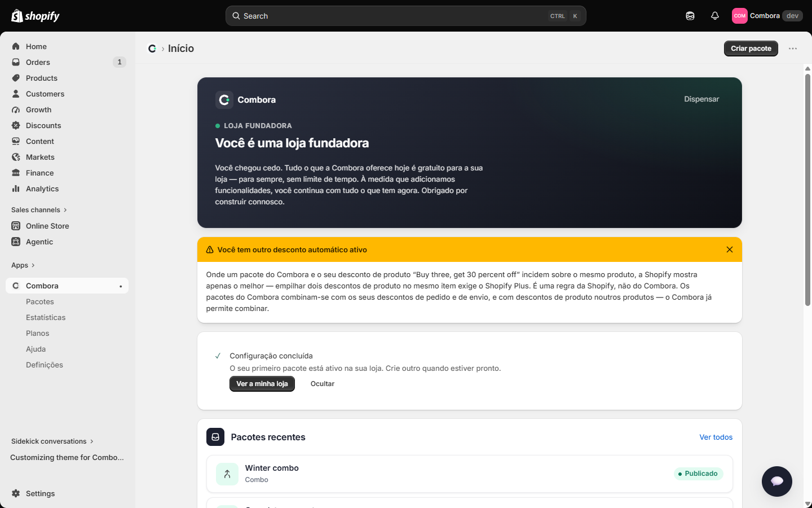This screenshot has width=812, height=508.
Task: Open Ajuda in Combora submenu
Action: (x=36, y=349)
